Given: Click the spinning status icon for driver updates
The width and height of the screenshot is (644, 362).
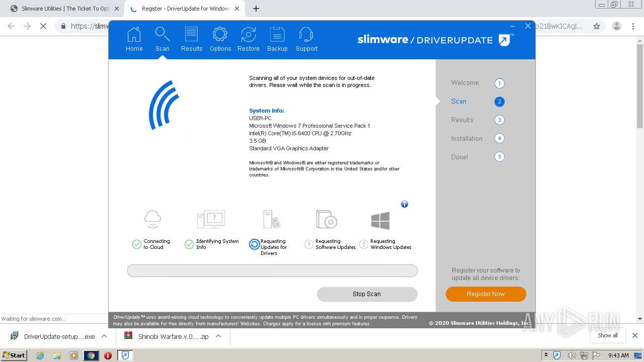Looking at the screenshot, I should 254,244.
